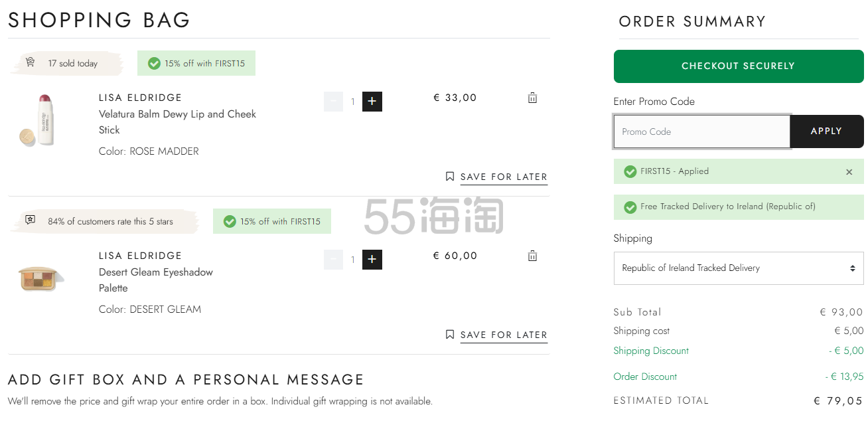Save Desert Gleam Palette for later link
The height and width of the screenshot is (431, 868).
pyautogui.click(x=504, y=335)
